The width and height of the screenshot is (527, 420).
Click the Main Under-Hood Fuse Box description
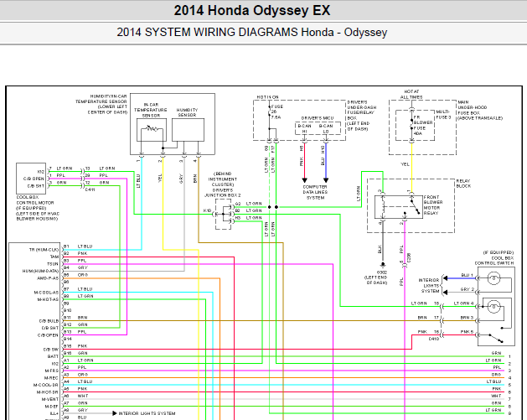coord(480,110)
